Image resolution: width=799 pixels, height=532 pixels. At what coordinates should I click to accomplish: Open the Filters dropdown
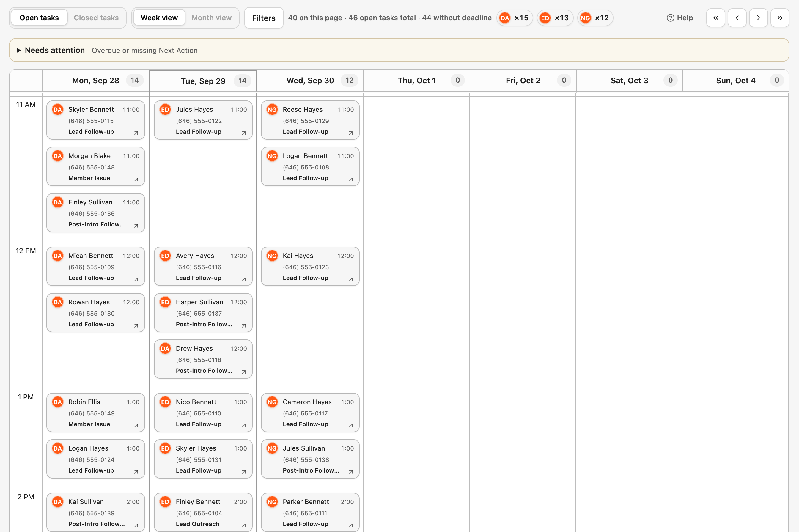click(x=264, y=18)
